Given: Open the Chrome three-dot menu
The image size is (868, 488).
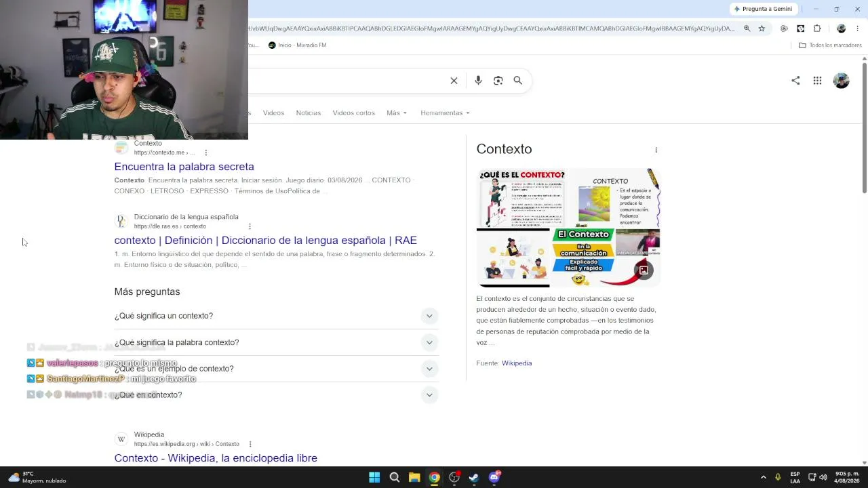Looking at the screenshot, I should [x=858, y=28].
